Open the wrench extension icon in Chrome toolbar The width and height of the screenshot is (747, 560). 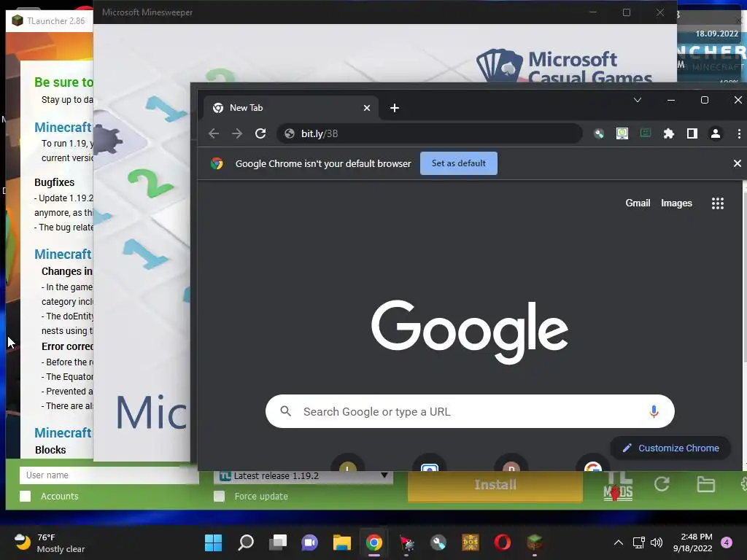599,134
